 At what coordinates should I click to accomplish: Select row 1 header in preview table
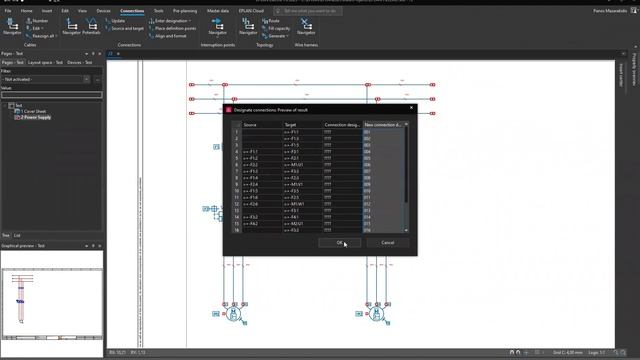point(237,132)
